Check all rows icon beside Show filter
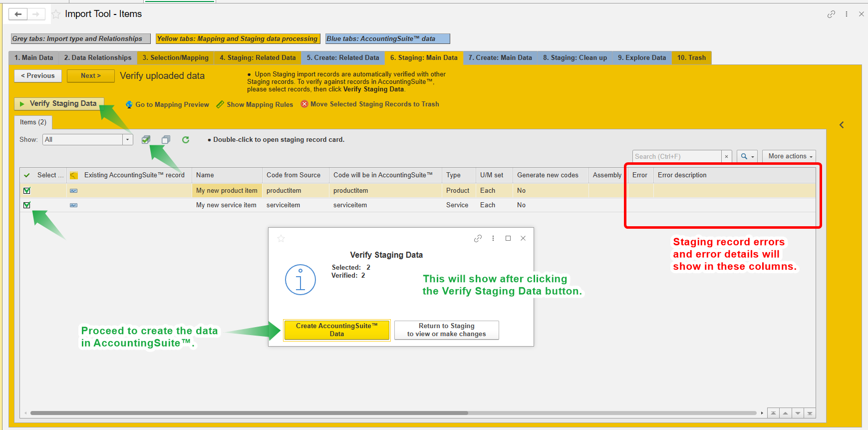The image size is (868, 430). [x=146, y=140]
